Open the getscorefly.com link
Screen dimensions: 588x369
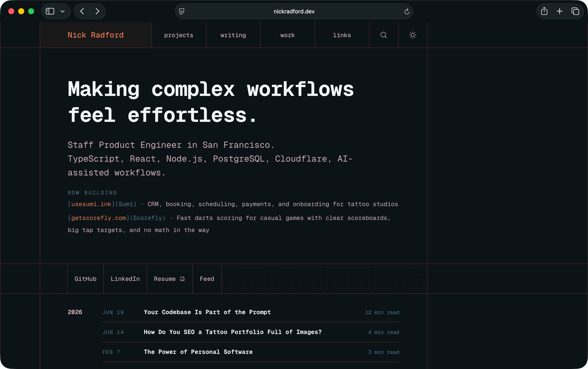tap(99, 218)
